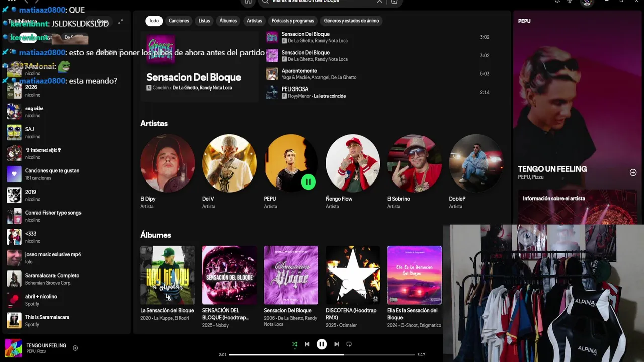Open the 2026 playlist in library
Screen dimensions: 644x362
click(66, 90)
